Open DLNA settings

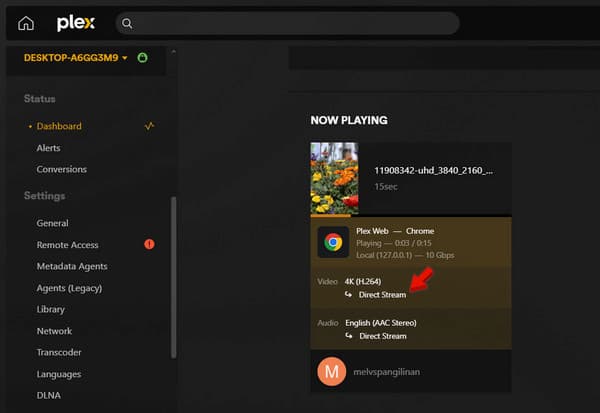(49, 395)
